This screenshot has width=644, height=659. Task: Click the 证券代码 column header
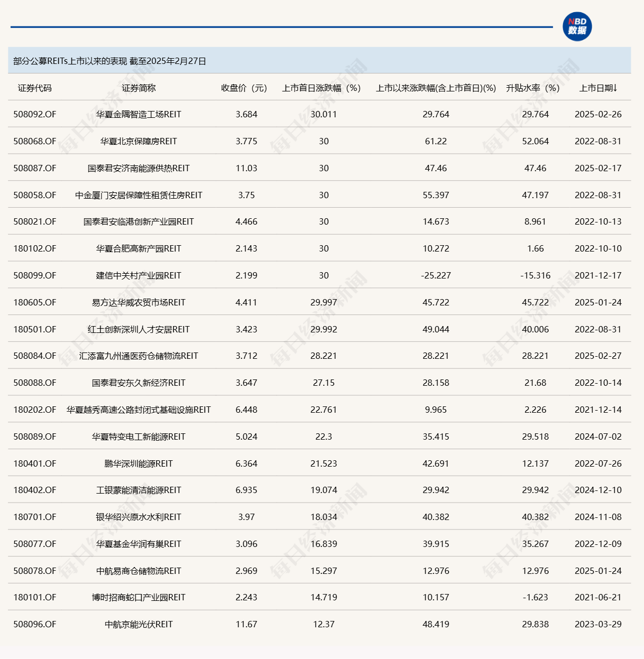35,88
